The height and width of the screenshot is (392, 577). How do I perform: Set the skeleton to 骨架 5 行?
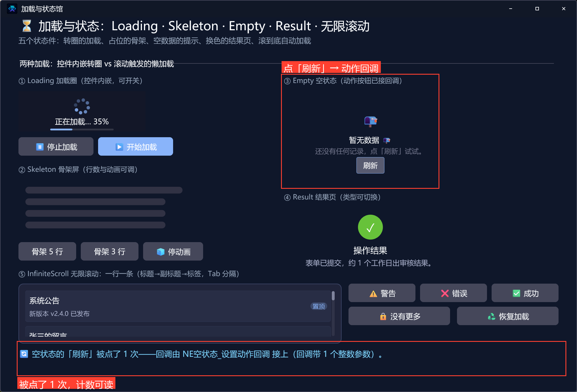point(47,252)
